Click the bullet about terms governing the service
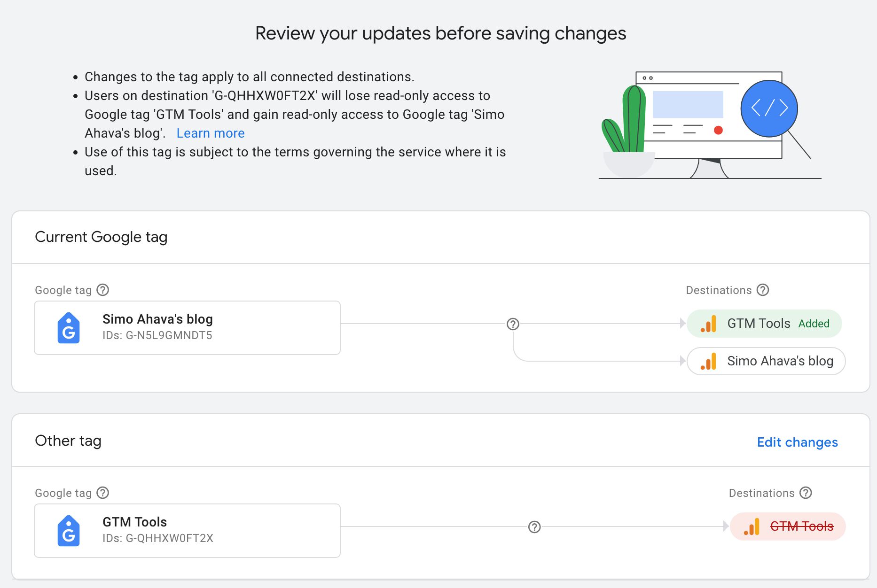 pyautogui.click(x=295, y=162)
